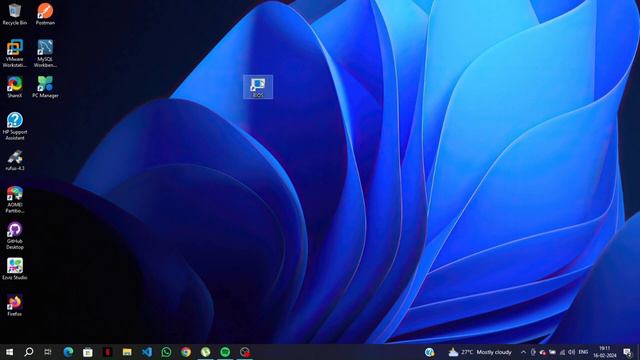The width and height of the screenshot is (640, 360).
Task: Expand the hidden system tray icons chevron
Action: [523, 352]
